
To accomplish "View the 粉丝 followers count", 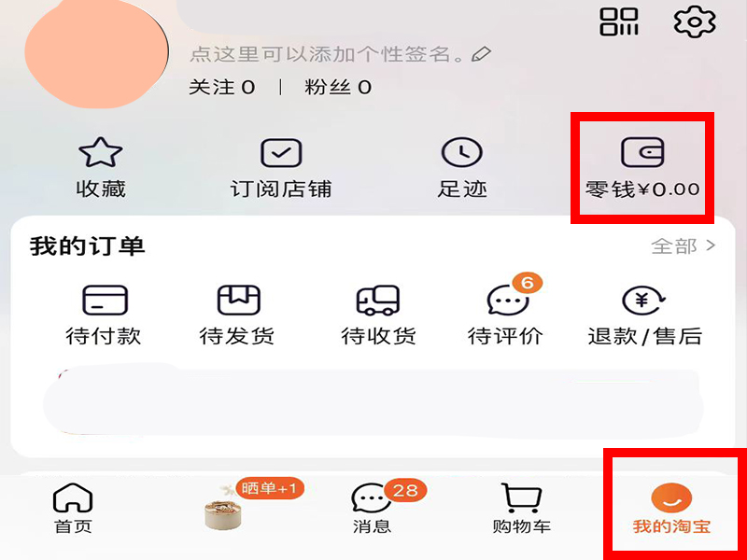I will [x=338, y=88].
